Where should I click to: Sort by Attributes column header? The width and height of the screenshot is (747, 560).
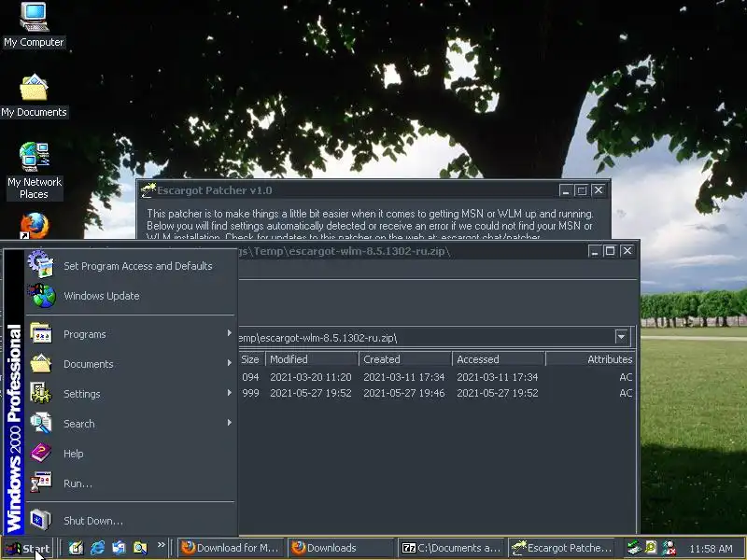pos(590,359)
